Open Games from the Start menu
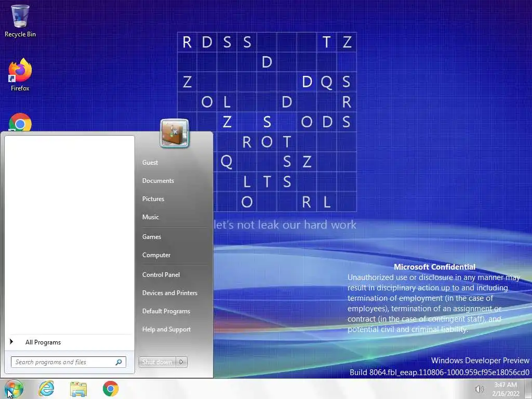 [x=151, y=237]
